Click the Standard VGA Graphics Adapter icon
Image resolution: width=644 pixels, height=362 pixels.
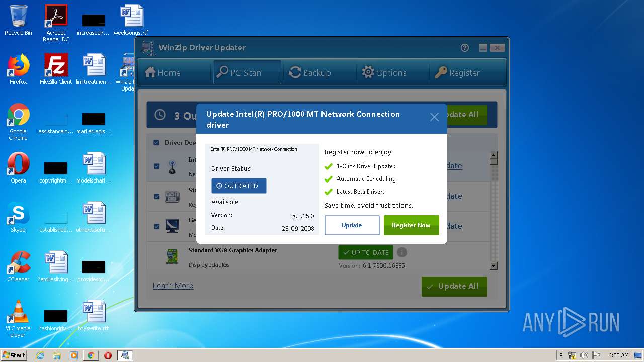172,256
